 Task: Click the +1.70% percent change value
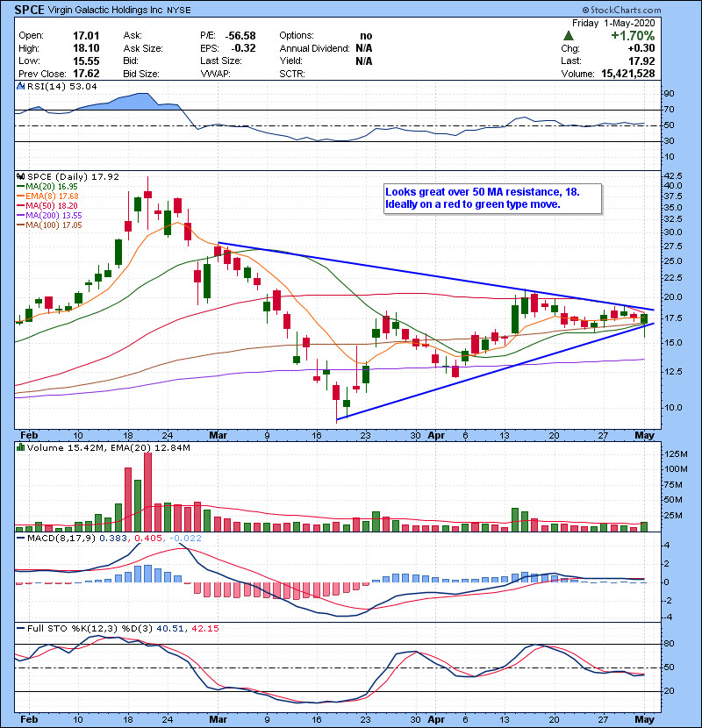pos(633,36)
